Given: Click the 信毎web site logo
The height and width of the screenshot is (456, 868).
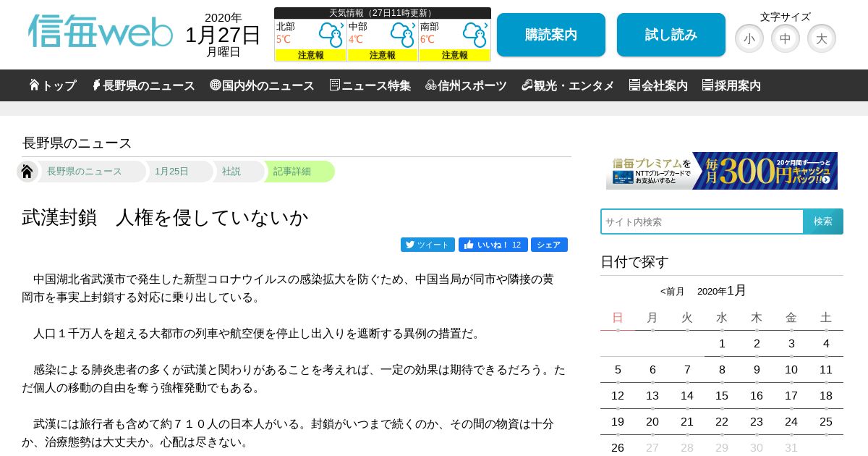Looking at the screenshot, I should coord(101,32).
